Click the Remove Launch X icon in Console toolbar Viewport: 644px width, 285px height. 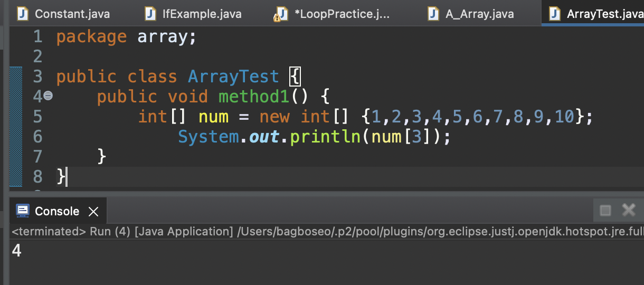point(629,210)
